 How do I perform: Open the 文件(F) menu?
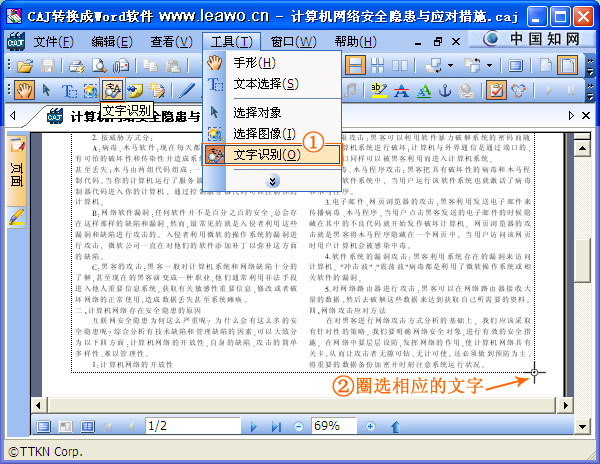[x=53, y=41]
